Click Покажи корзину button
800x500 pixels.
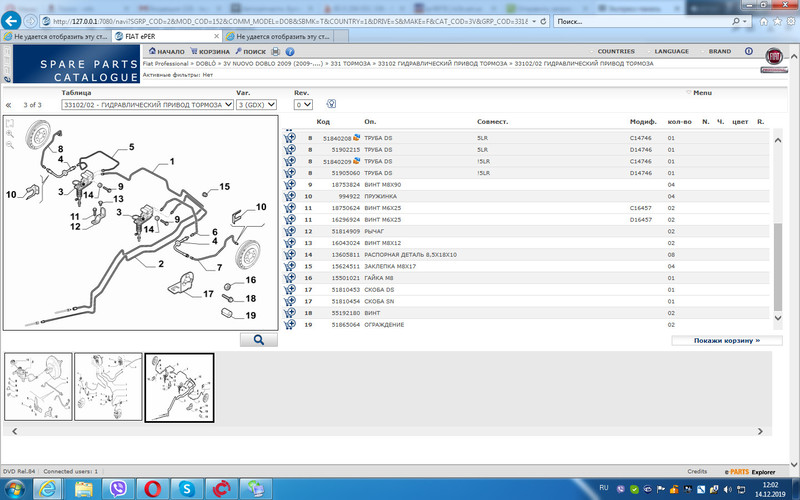[727, 340]
